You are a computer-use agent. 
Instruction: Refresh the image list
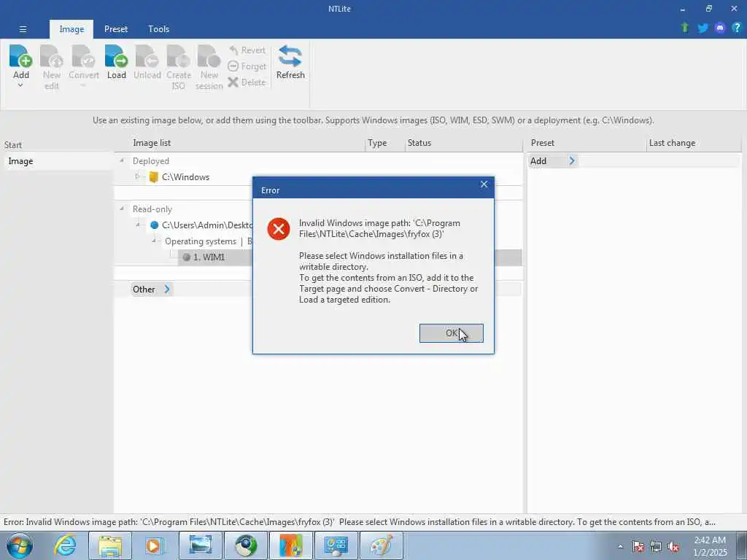tap(290, 62)
